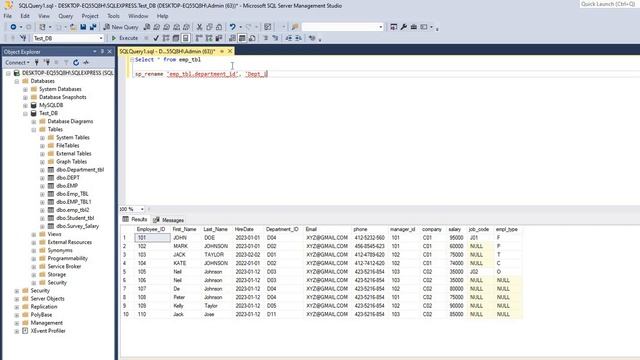Click the cell with Employee_ID 101
Viewport: 640px width, 360px height.
click(152, 238)
